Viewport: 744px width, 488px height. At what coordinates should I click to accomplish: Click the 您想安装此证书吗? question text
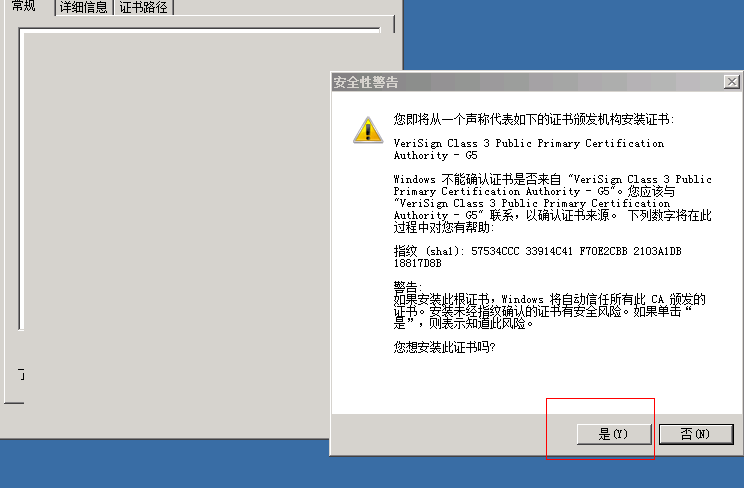[444, 347]
